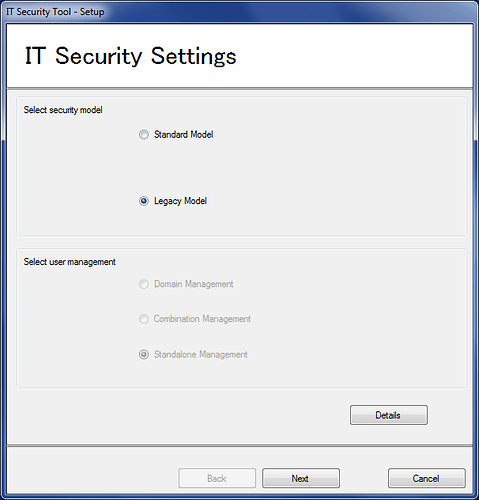Click the Select security model caption
479x500 pixels.
(x=63, y=110)
